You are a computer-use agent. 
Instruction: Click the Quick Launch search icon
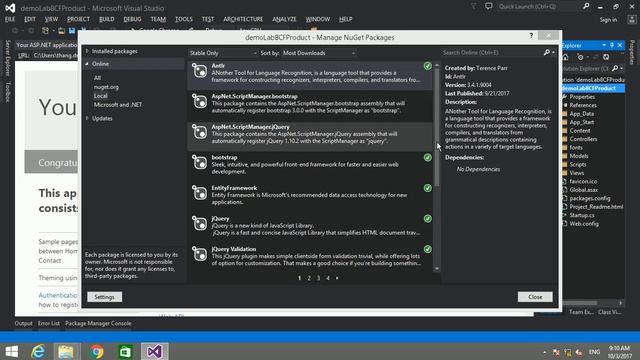[x=586, y=7]
